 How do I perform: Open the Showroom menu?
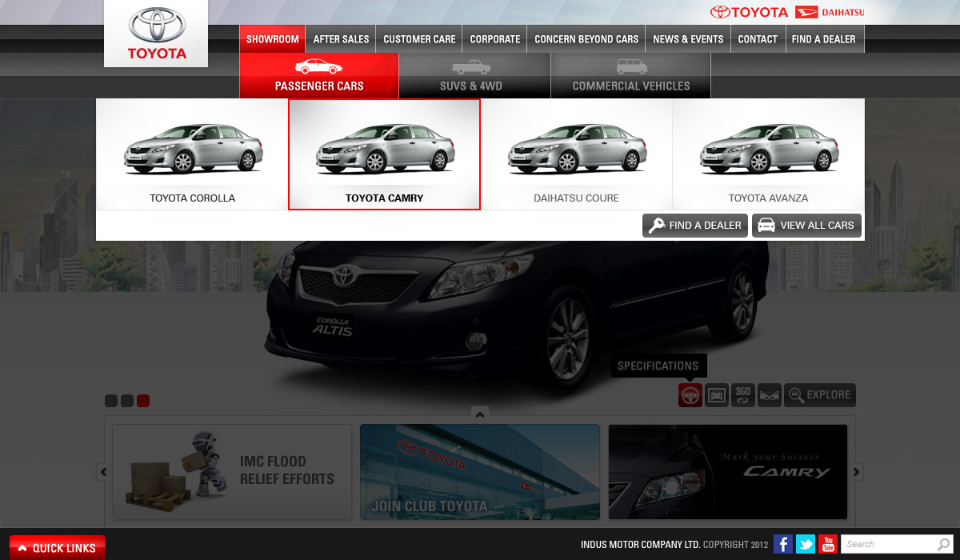pyautogui.click(x=272, y=38)
